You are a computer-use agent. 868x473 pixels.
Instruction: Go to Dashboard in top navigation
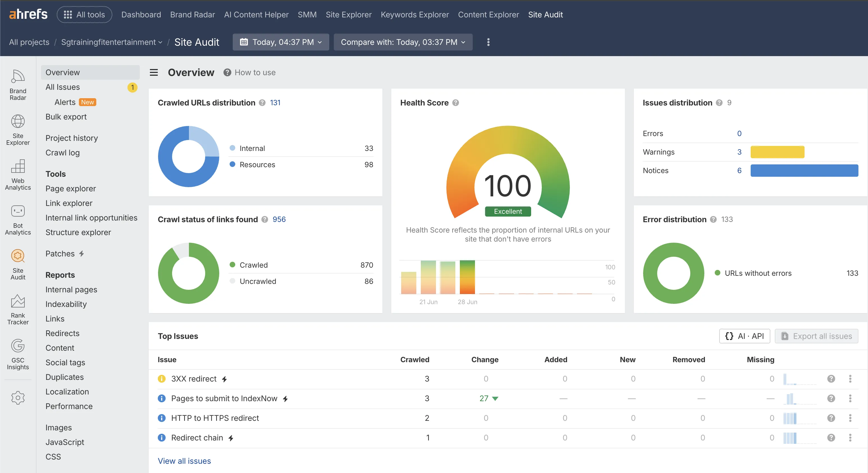pyautogui.click(x=141, y=15)
